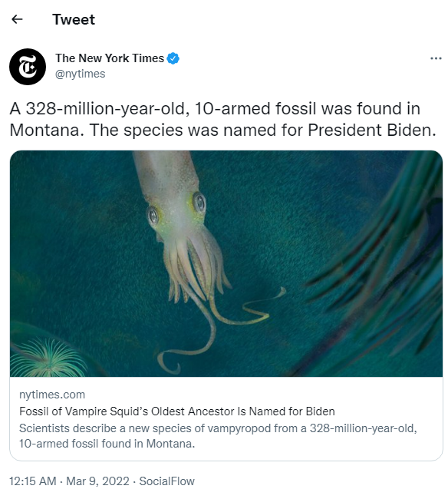
Task: Go back using the left arrow
Action: (17, 19)
